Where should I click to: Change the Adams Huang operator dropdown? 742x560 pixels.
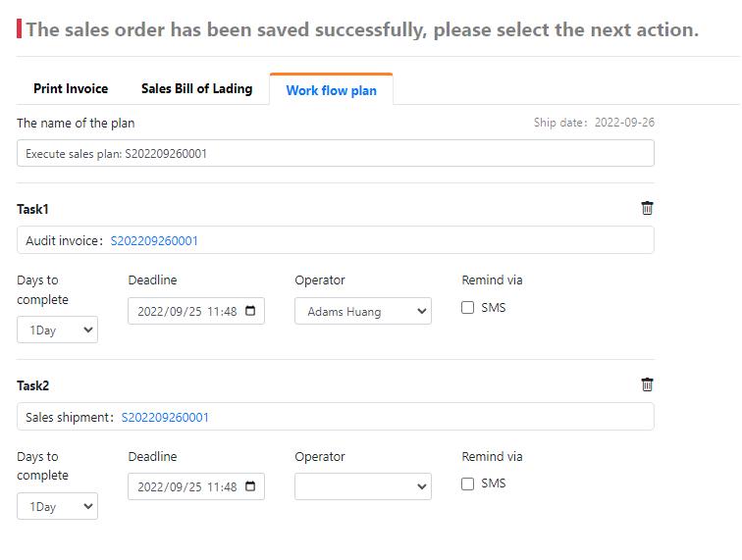pos(363,311)
